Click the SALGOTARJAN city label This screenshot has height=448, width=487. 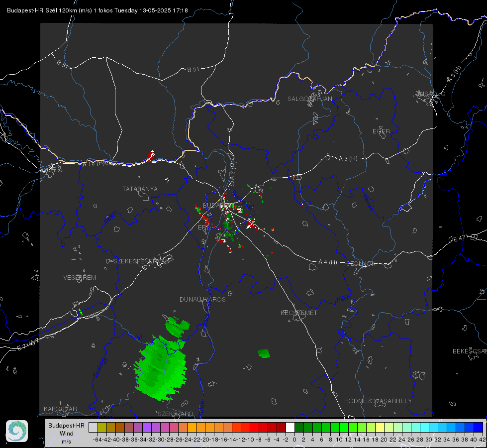pyautogui.click(x=309, y=99)
